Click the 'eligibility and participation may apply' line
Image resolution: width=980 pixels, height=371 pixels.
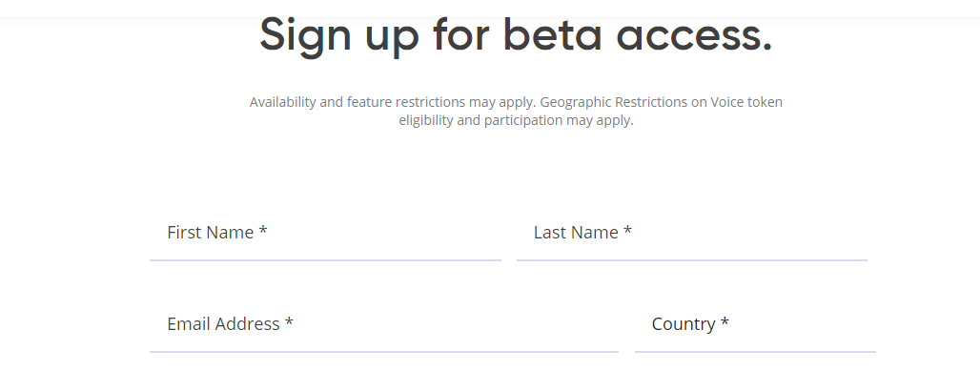coord(516,120)
